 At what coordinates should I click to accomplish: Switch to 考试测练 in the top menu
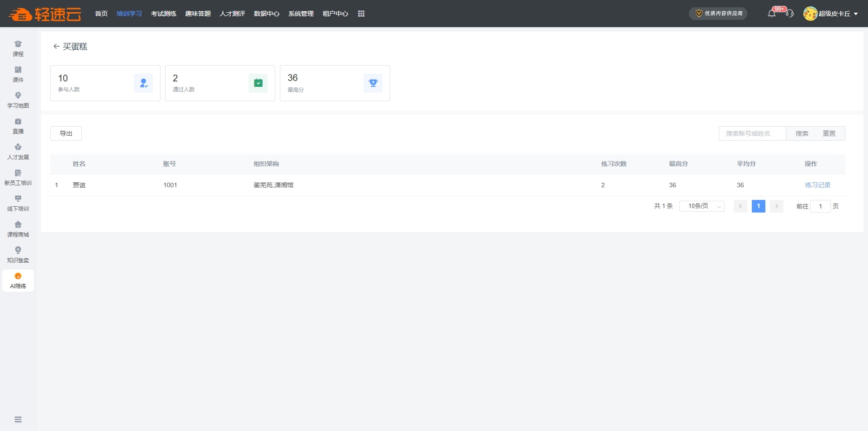click(164, 14)
